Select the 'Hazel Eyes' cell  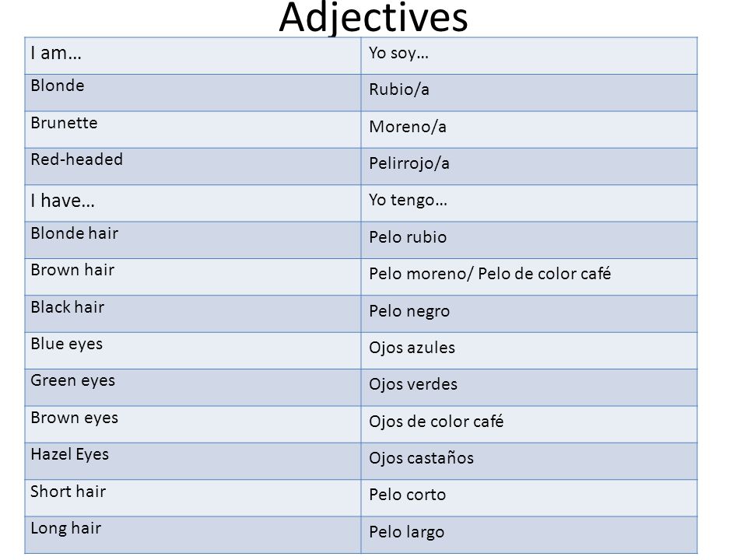click(193, 461)
